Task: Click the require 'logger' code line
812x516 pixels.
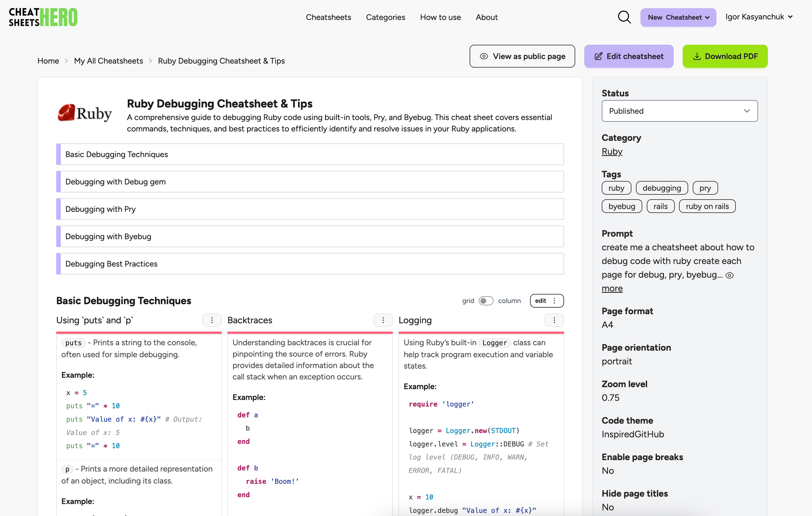Action: [x=441, y=404]
